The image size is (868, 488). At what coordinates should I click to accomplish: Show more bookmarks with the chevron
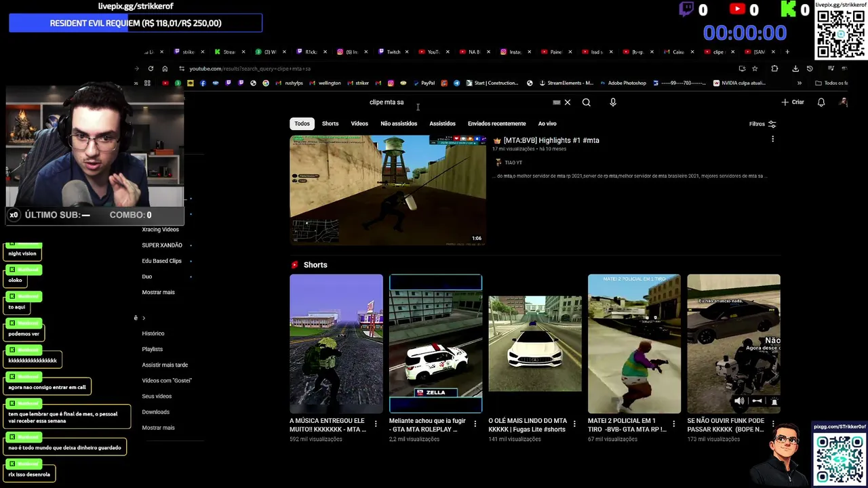click(x=800, y=83)
